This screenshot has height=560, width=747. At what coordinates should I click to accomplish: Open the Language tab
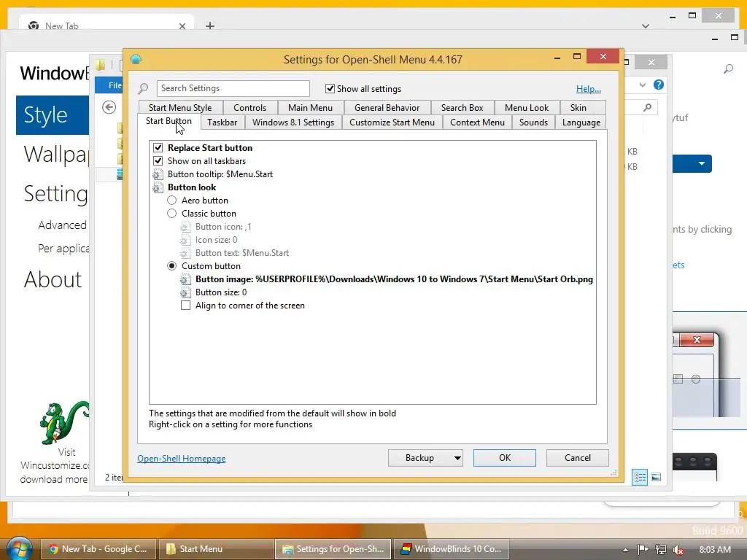pyautogui.click(x=581, y=122)
